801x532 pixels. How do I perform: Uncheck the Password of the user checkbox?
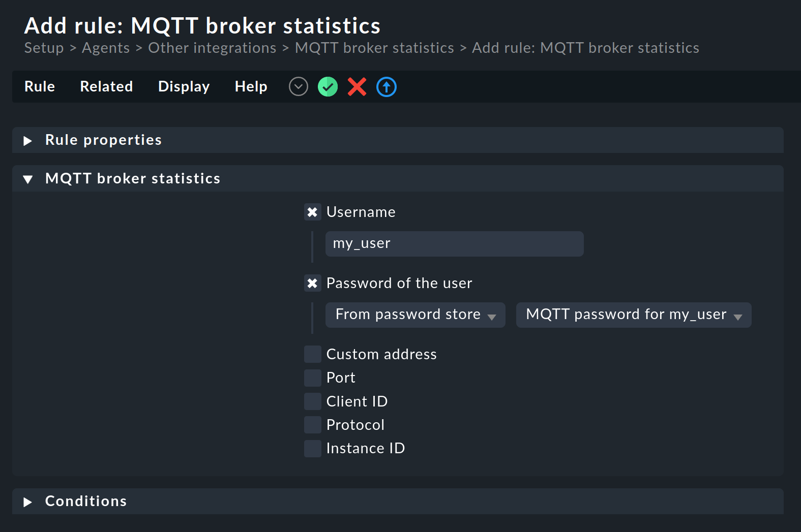coord(312,283)
